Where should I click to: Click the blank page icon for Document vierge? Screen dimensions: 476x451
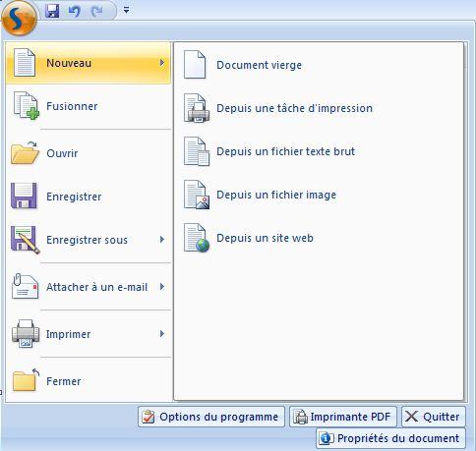coord(195,65)
